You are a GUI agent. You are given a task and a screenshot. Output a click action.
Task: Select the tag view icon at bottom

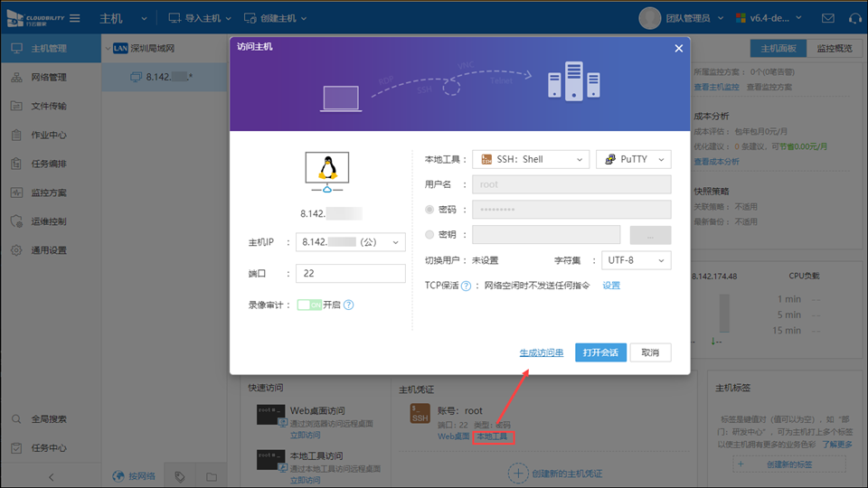(x=180, y=476)
